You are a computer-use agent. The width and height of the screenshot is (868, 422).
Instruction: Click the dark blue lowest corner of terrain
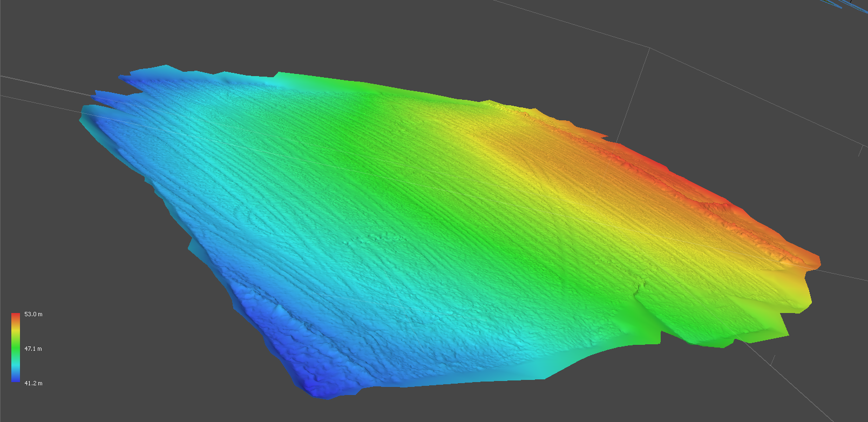(x=318, y=386)
